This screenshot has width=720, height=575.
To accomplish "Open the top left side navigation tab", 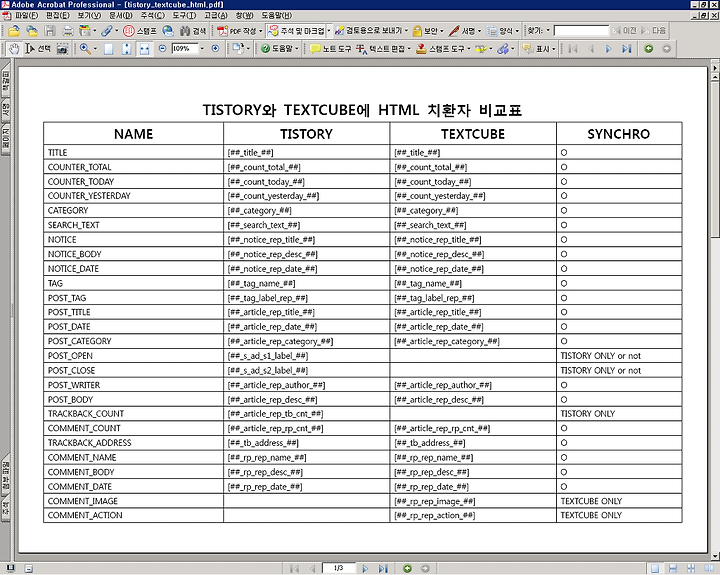I will (6, 80).
